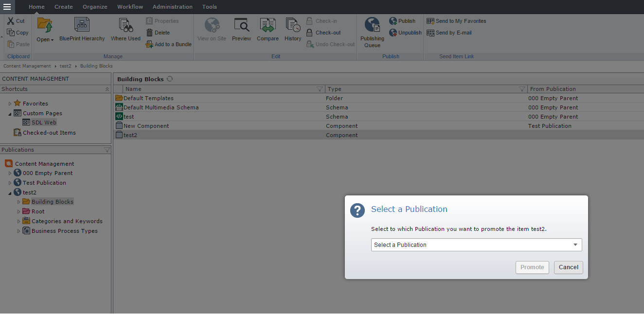Open the Select a Publication dropdown
The height and width of the screenshot is (315, 644).
pos(476,245)
